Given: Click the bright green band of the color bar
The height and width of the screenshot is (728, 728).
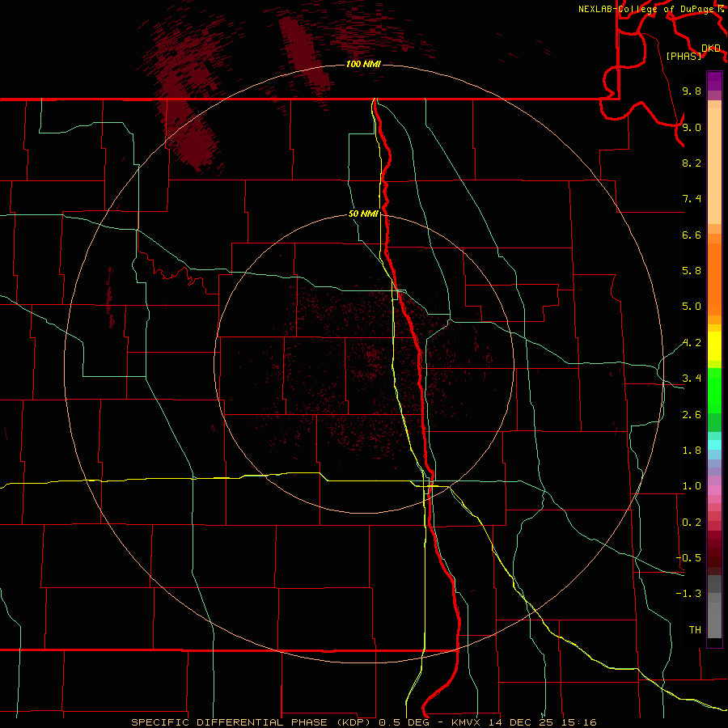Looking at the screenshot, I should tap(714, 390).
